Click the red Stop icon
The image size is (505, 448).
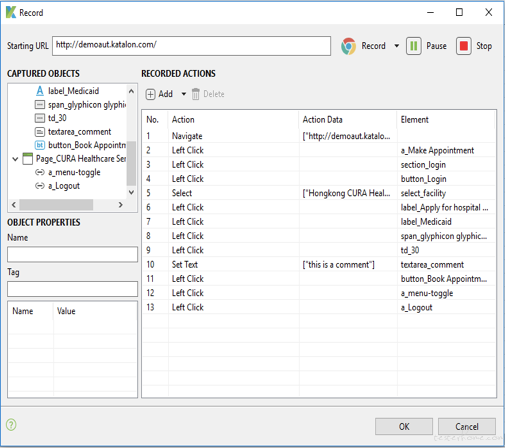[x=463, y=46]
